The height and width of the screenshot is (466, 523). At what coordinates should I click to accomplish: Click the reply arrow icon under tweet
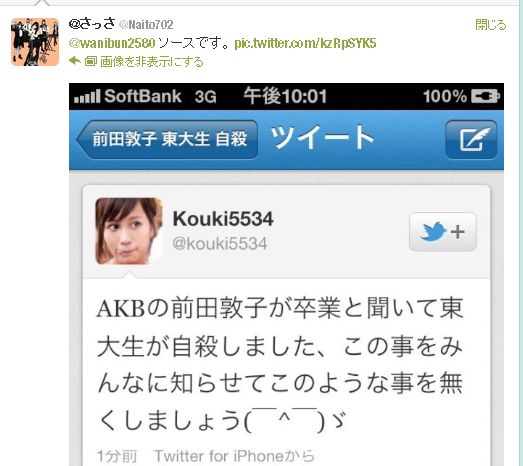[x=75, y=61]
